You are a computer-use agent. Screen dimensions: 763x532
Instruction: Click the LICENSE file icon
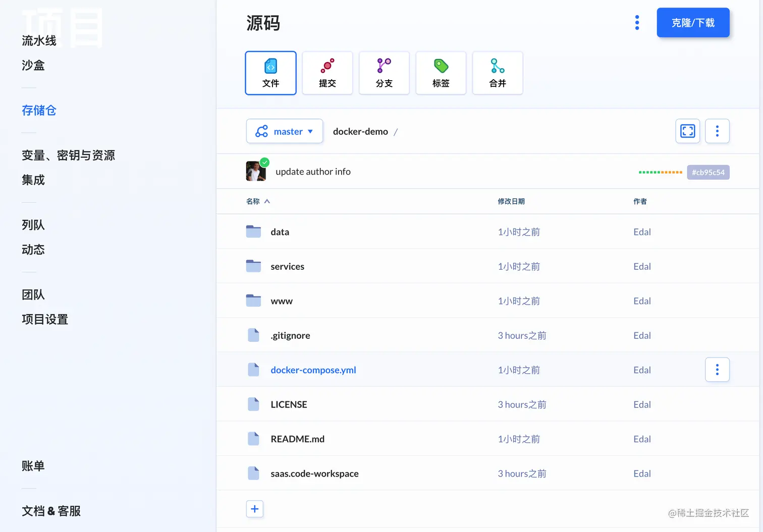253,404
